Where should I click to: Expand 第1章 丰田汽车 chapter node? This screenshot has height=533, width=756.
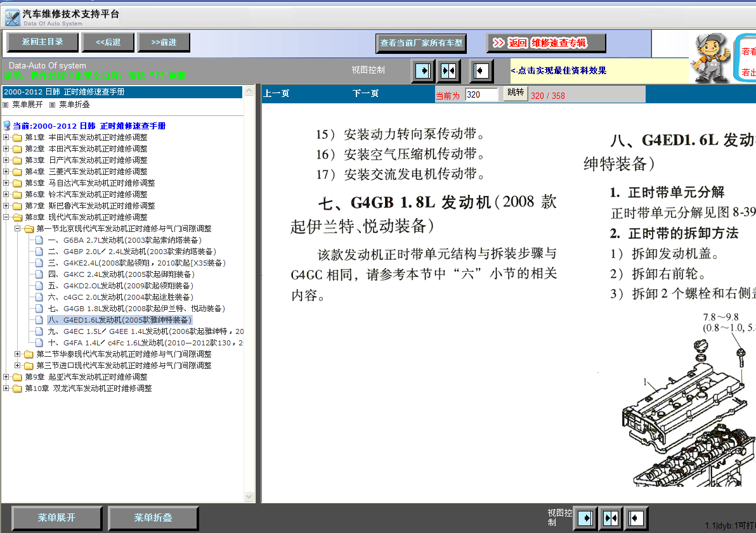point(6,138)
